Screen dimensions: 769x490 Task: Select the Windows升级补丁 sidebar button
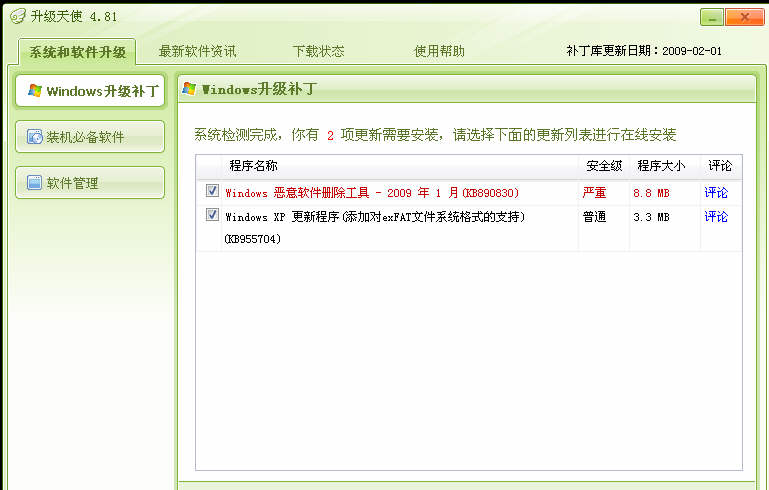click(90, 91)
